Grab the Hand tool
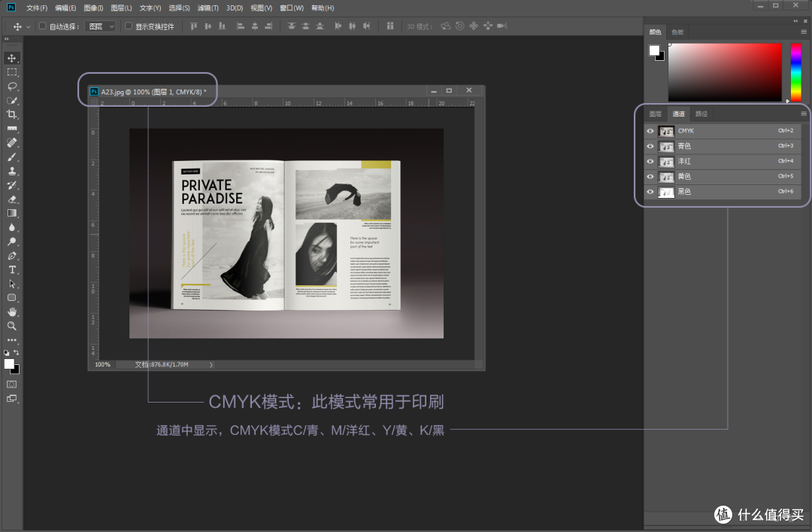This screenshot has height=532, width=812. click(11, 312)
